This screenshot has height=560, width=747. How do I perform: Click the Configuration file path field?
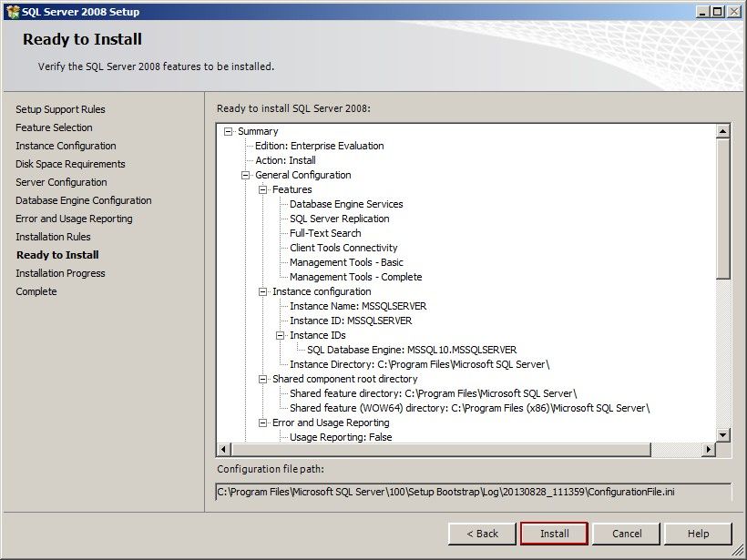tap(474, 492)
